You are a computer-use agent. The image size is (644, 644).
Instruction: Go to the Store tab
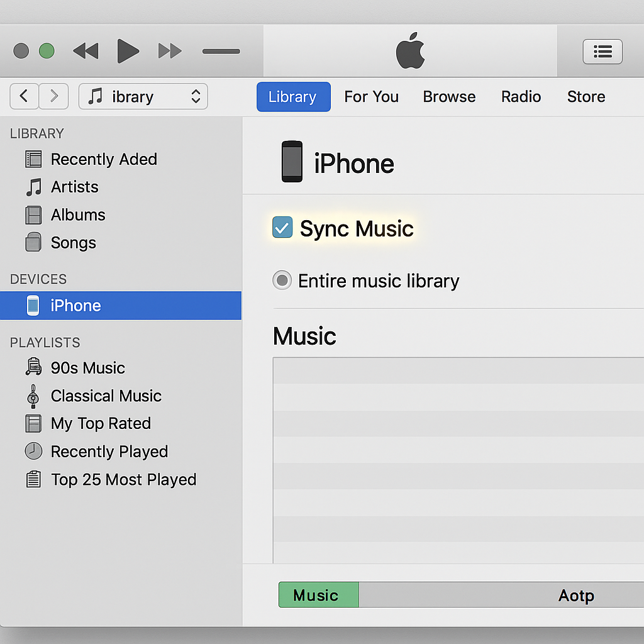[586, 96]
